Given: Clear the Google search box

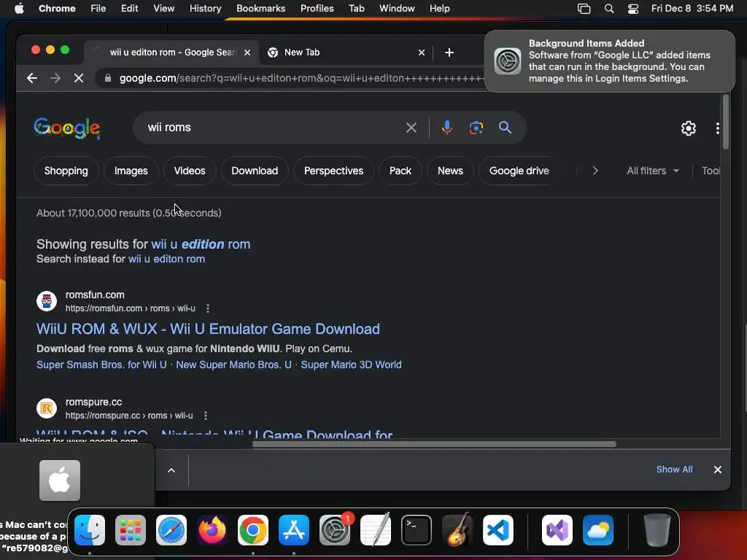Looking at the screenshot, I should click(411, 128).
